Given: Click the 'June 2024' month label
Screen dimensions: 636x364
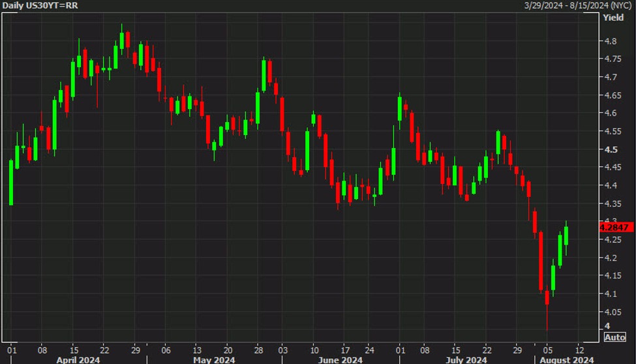Looking at the screenshot, I should 340,360.
